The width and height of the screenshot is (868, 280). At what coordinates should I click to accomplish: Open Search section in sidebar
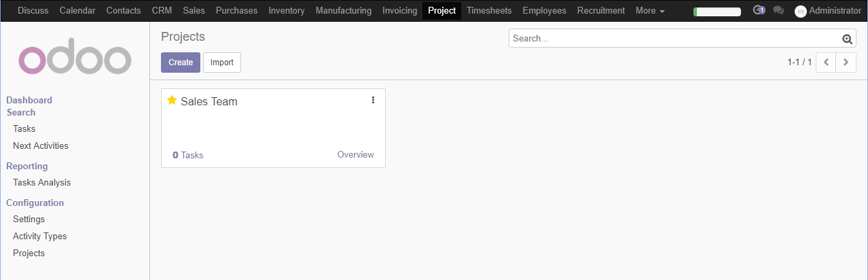click(21, 112)
